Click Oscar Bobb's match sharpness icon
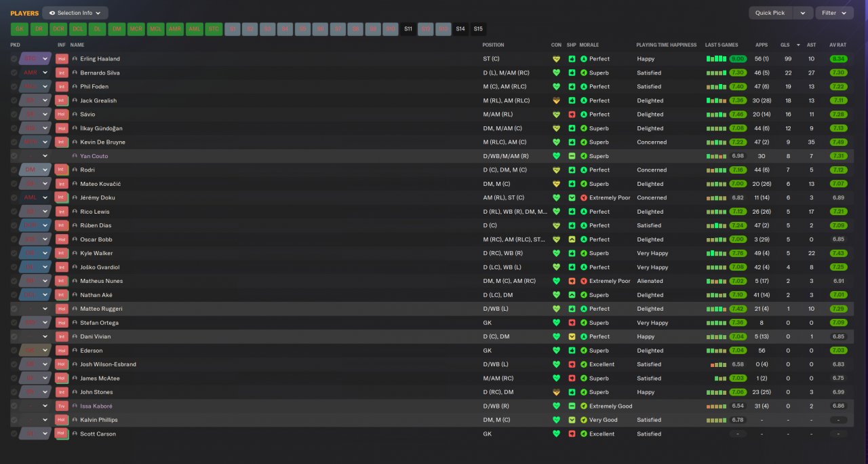This screenshot has width=868, height=464. [x=572, y=239]
